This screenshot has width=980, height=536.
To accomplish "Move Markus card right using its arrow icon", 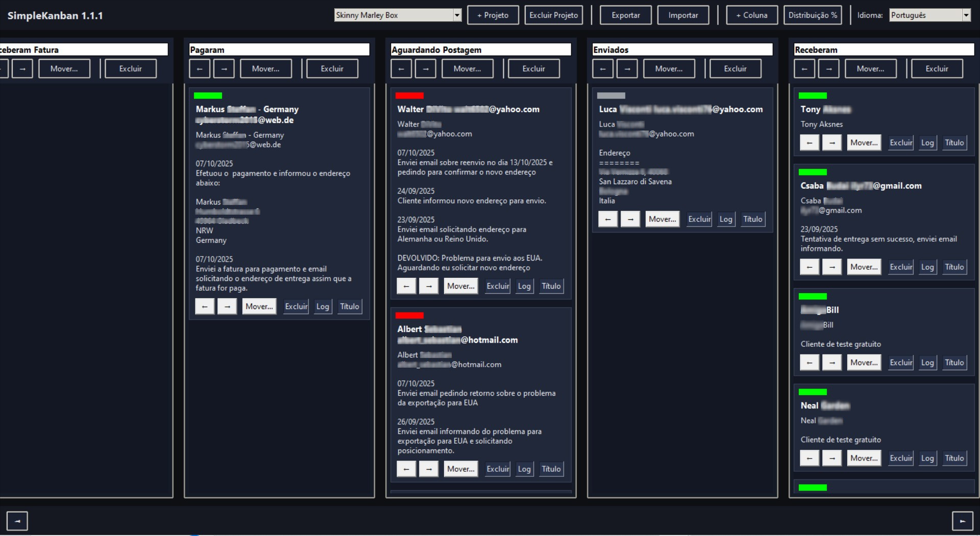I will tap(227, 306).
